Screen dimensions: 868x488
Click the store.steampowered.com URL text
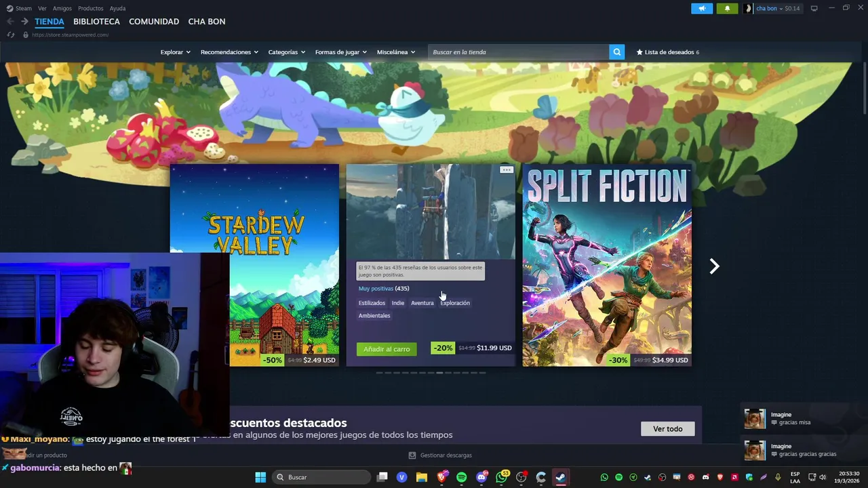[70, 35]
